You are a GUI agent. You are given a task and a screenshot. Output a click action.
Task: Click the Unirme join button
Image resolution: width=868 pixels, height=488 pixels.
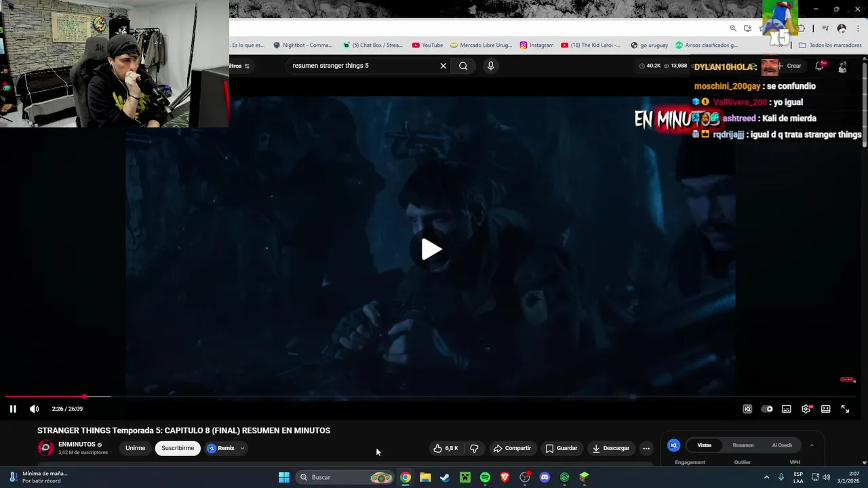pyautogui.click(x=135, y=448)
